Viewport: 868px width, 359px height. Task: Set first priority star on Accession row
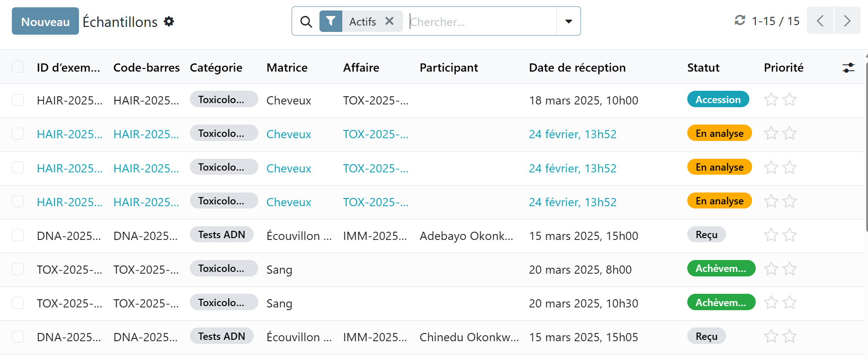click(771, 99)
